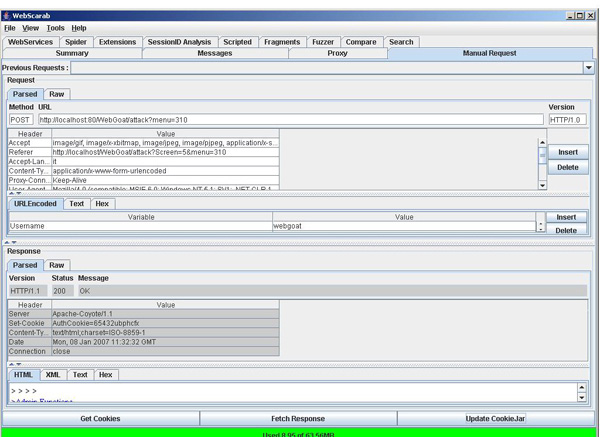Select the URLEncoded body tab
Screen dimensions: 600x437
point(35,204)
